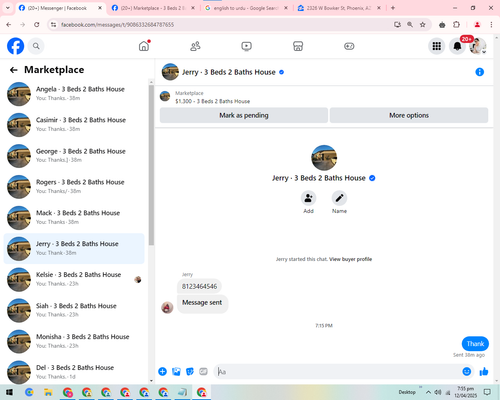Switch to english to urdu Google Search tab
This screenshot has height=400, width=500.
246,8
